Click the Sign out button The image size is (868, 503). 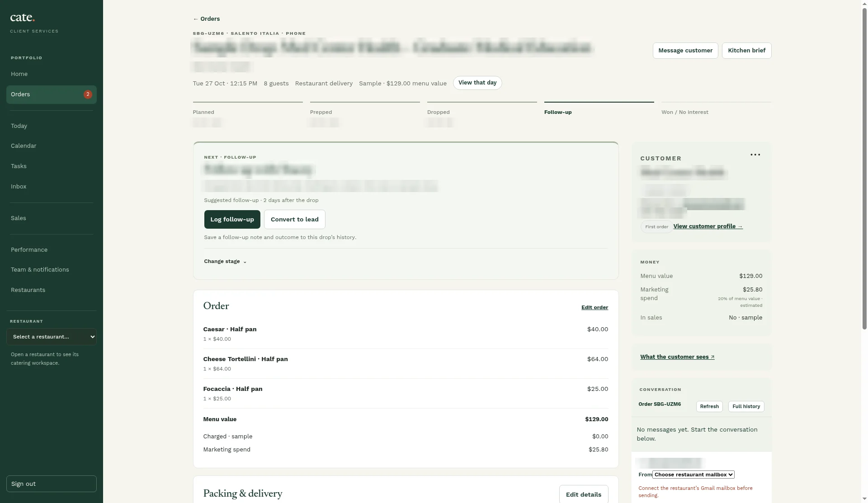click(52, 484)
